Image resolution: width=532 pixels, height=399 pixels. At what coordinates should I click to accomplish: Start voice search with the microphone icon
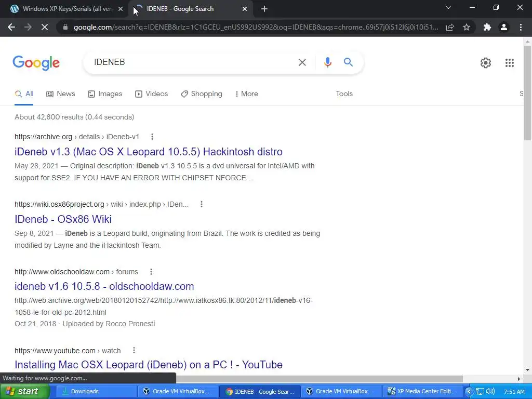click(327, 62)
